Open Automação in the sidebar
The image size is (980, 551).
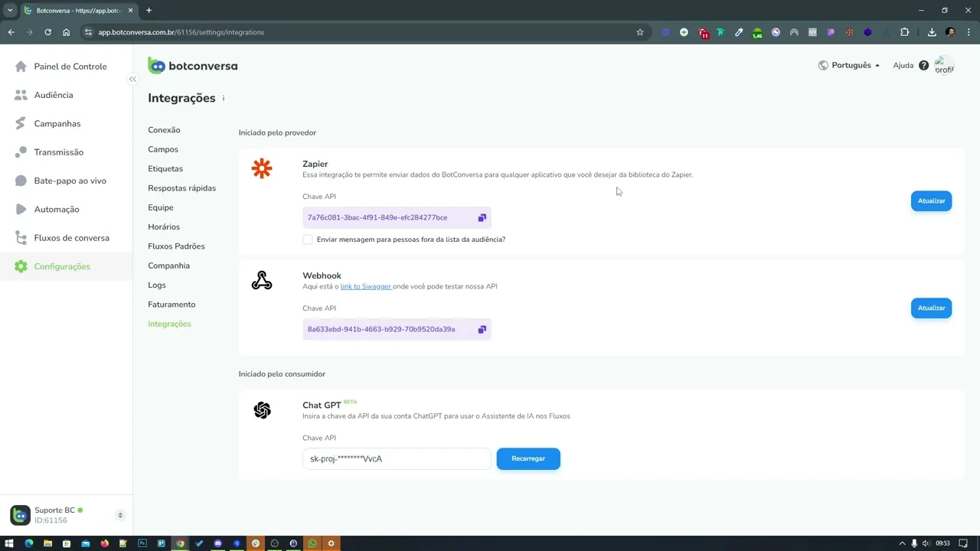(66, 209)
